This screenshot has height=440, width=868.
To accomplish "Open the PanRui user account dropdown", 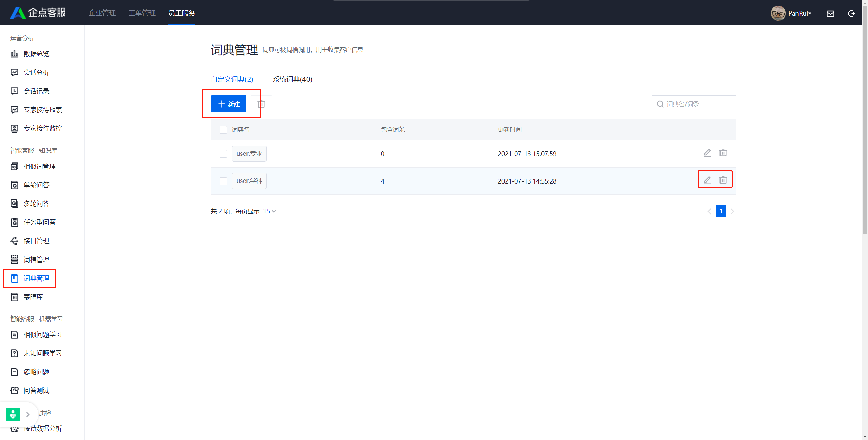I will tap(800, 13).
